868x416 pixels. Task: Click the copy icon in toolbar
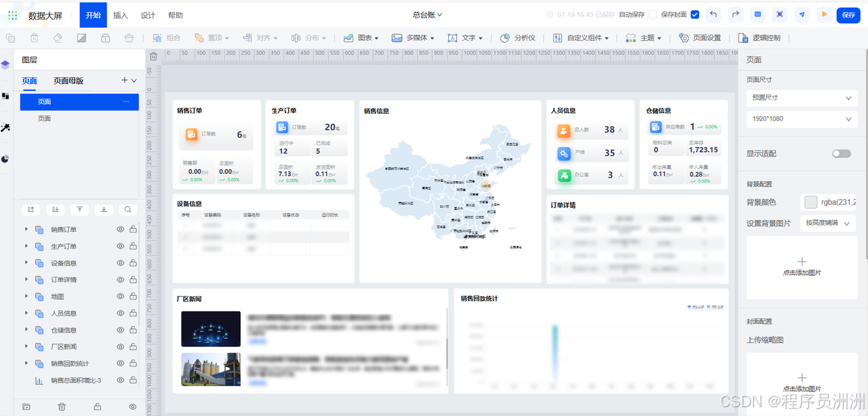coord(10,38)
